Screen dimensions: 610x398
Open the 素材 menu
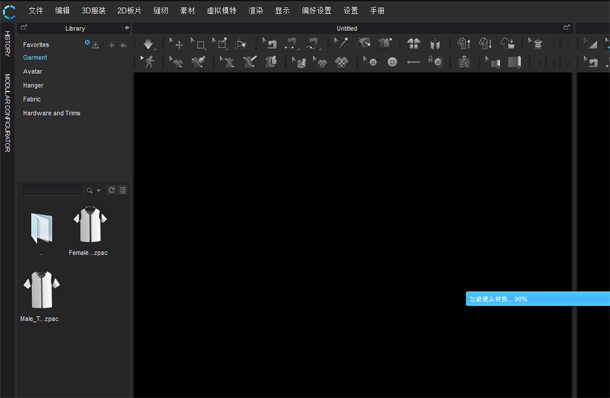(x=187, y=11)
